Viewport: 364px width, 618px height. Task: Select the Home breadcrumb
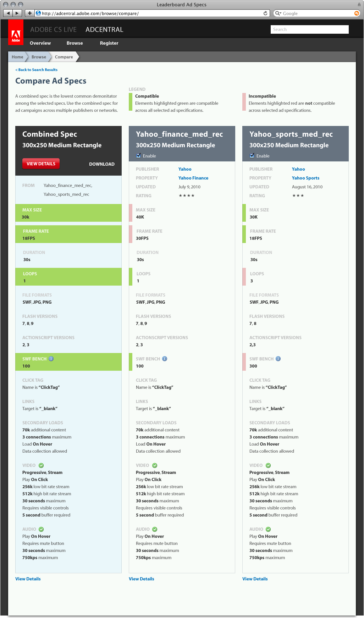(17, 57)
